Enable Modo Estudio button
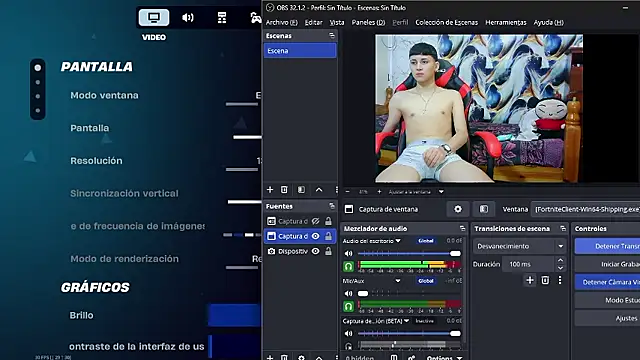This screenshot has height=360, width=640. 607,300
